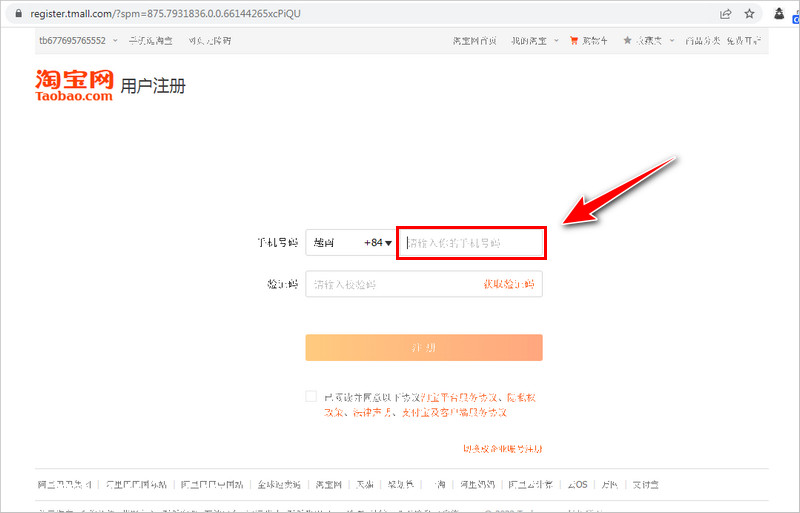Expand the +84 country code dropdown
The image size is (800, 513).
tap(377, 243)
